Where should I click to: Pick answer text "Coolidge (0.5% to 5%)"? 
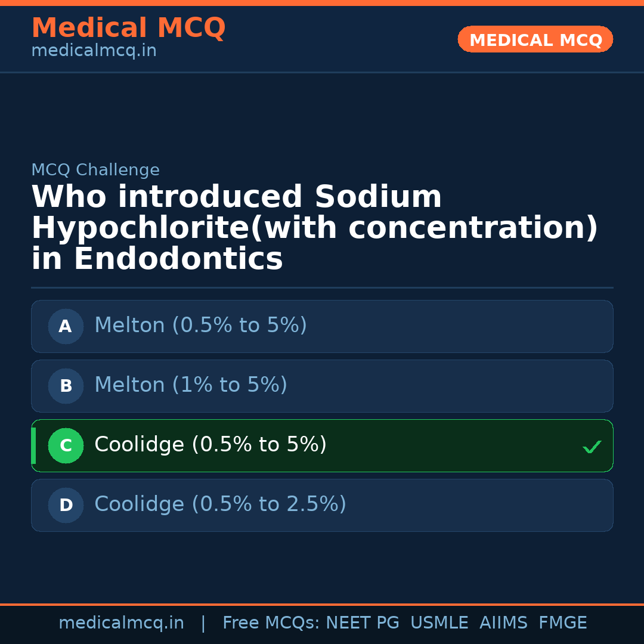coord(210,445)
